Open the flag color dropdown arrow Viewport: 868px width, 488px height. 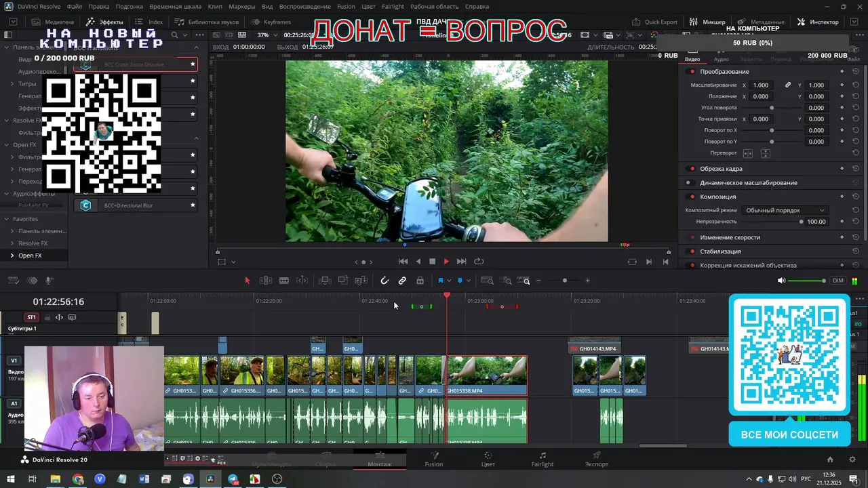click(x=448, y=281)
